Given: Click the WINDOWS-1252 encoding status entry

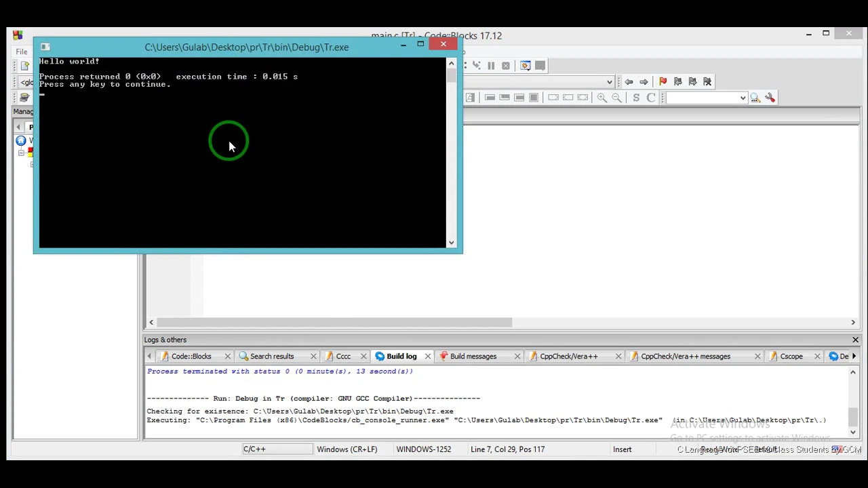Looking at the screenshot, I should (423, 449).
